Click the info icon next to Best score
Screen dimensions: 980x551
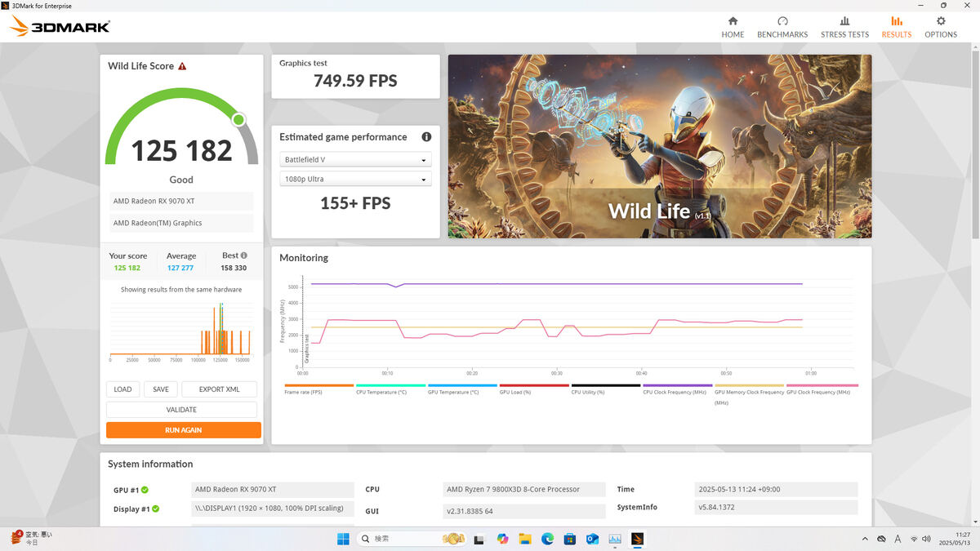[x=243, y=256]
